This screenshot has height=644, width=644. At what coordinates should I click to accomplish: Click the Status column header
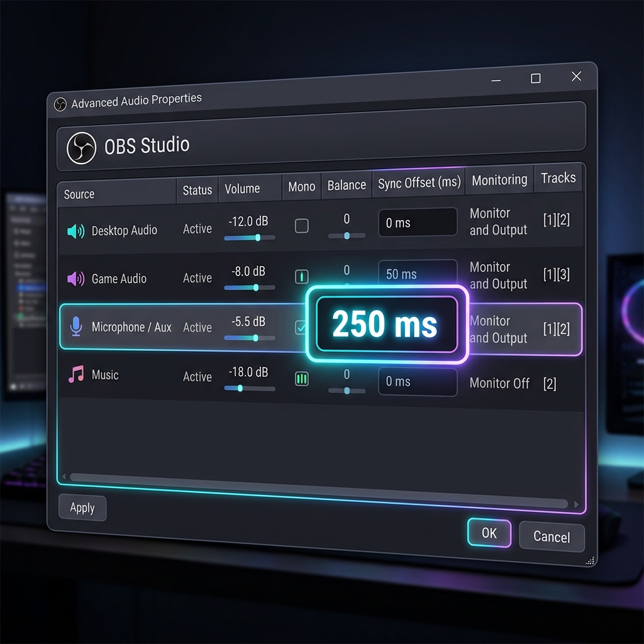[197, 190]
